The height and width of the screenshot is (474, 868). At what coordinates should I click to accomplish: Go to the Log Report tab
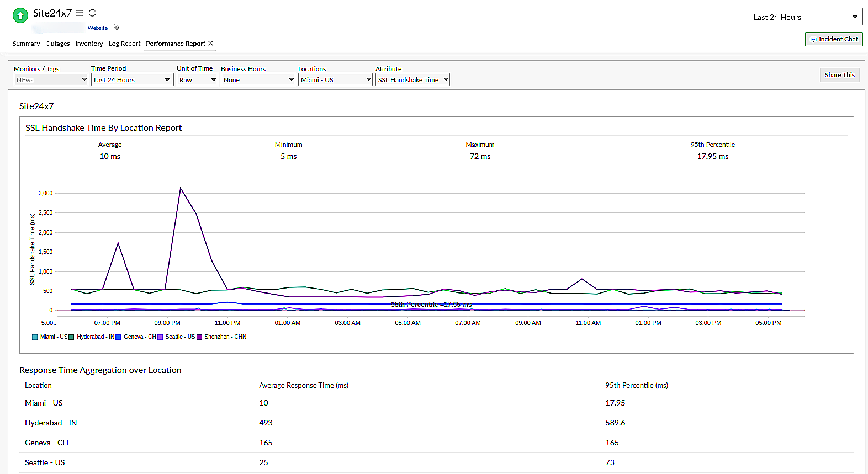pos(124,44)
